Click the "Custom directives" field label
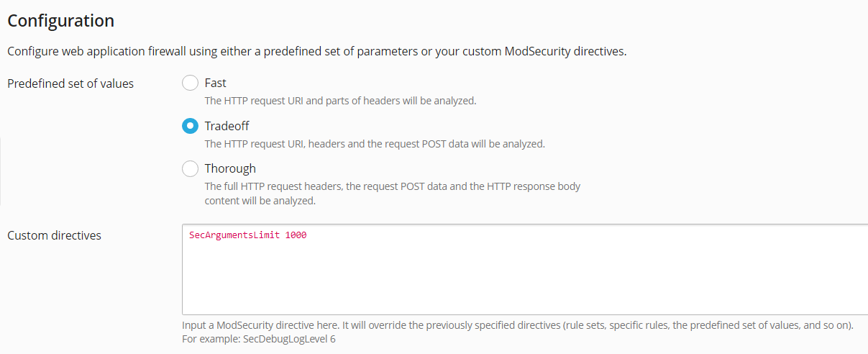This screenshot has width=868, height=354. tap(54, 235)
